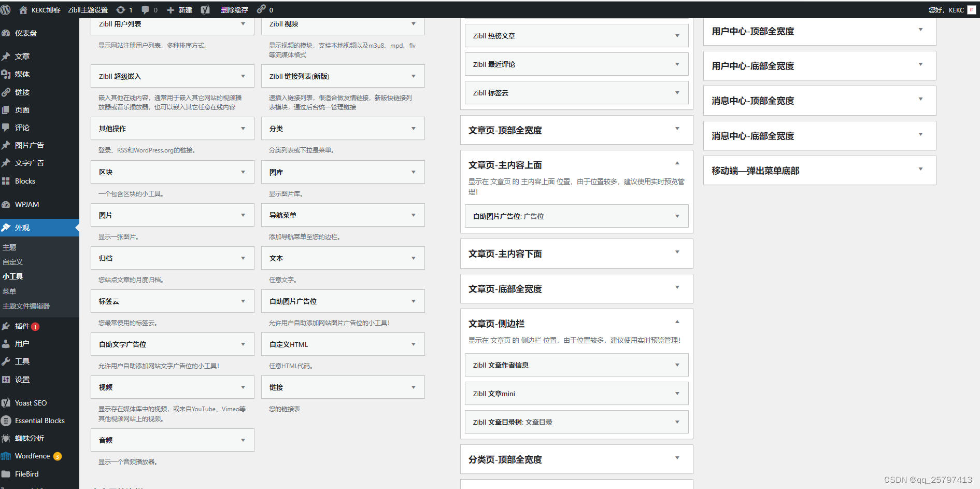Click the 新建 text link in admin bar

186,10
